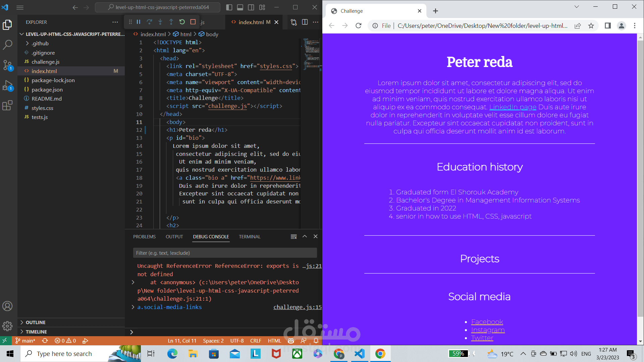Viewport: 644px width, 362px height.
Task: Expand the ReferenceError stack trace
Action: pos(133,282)
